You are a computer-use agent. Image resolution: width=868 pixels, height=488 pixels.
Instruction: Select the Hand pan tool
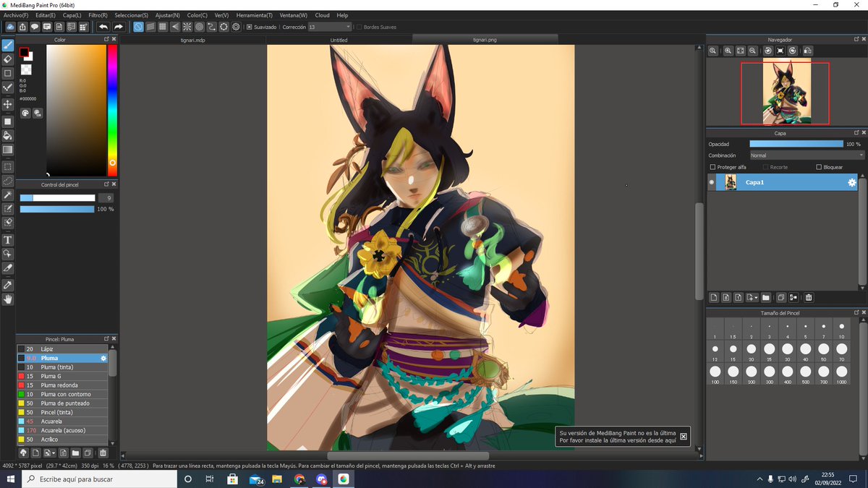pyautogui.click(x=8, y=299)
